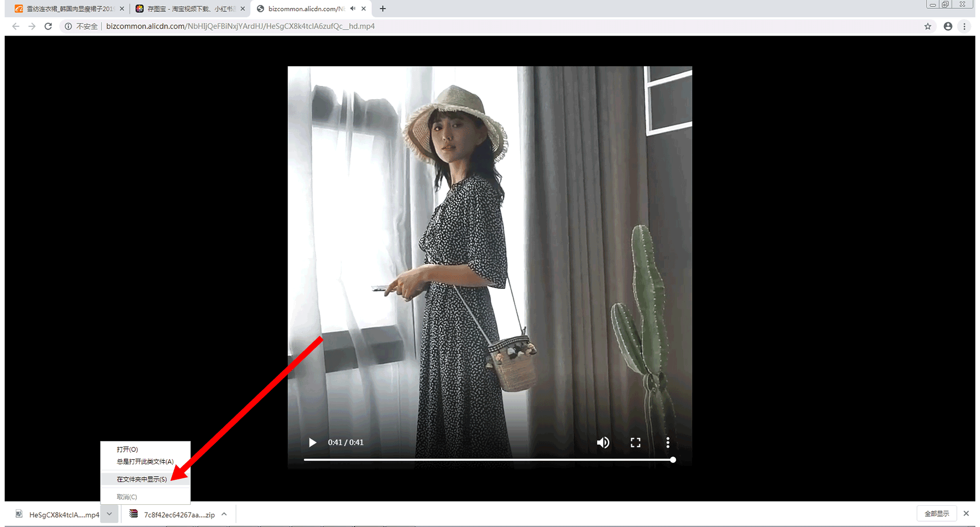980x527 pixels.
Task: Open video player more options menu
Action: pyautogui.click(x=668, y=443)
